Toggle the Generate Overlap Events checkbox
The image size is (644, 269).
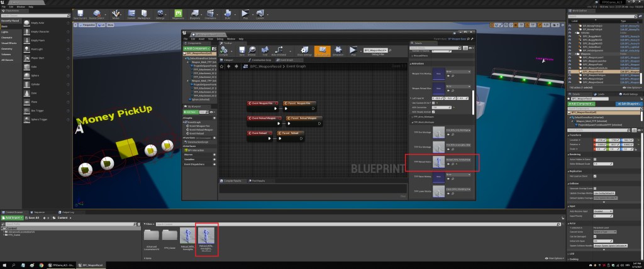596,189
